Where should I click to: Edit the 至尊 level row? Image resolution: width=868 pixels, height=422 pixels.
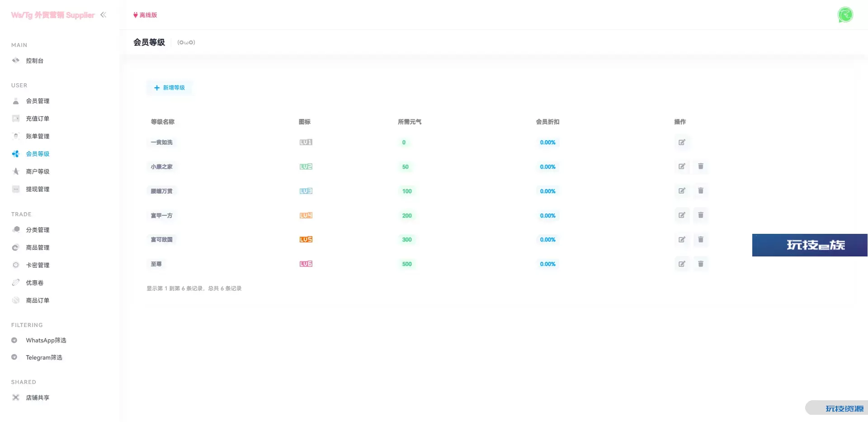click(682, 264)
